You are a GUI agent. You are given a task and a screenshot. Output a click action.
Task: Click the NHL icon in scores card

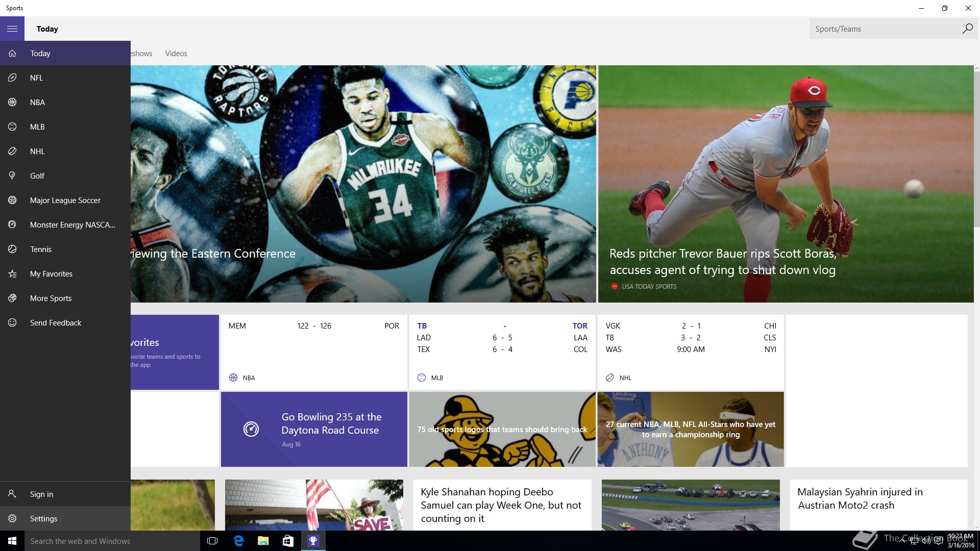pyautogui.click(x=610, y=378)
